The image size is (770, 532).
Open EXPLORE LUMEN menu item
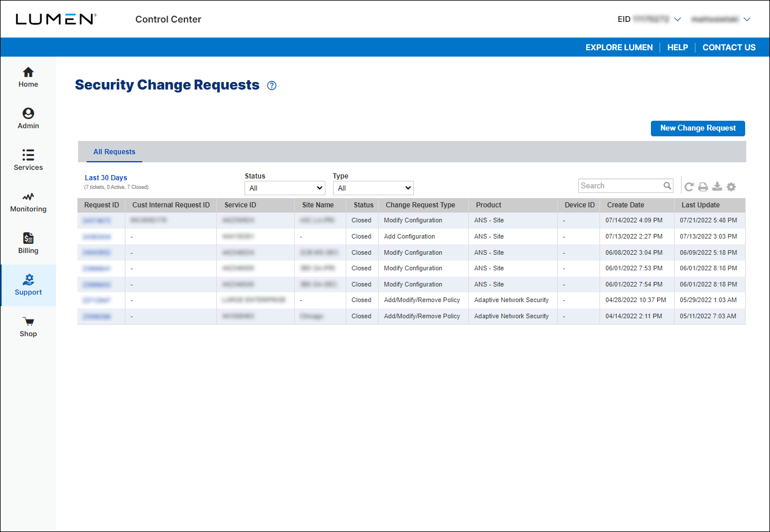619,47
